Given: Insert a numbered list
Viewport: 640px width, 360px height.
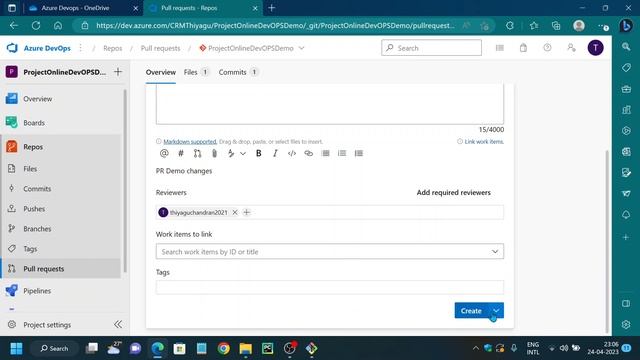Looking at the screenshot, I should coord(342,153).
